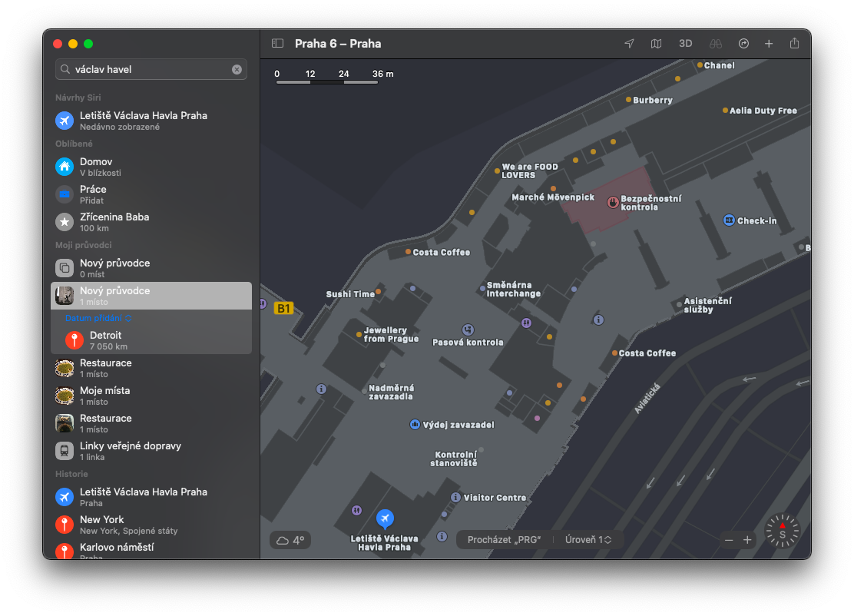
Task: Click the B1 gate marker
Action: 283,308
